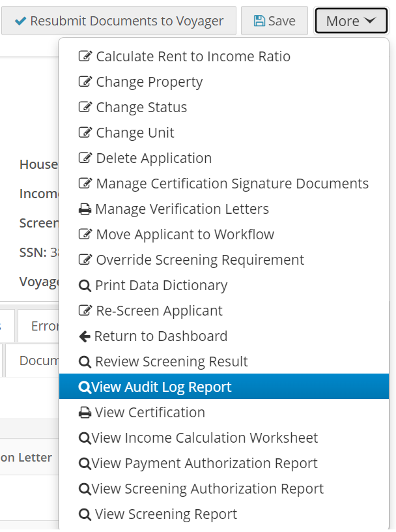This screenshot has height=532, width=396.
Task: Click edit icon next to Move Applicant to Workflow
Action: (85, 235)
